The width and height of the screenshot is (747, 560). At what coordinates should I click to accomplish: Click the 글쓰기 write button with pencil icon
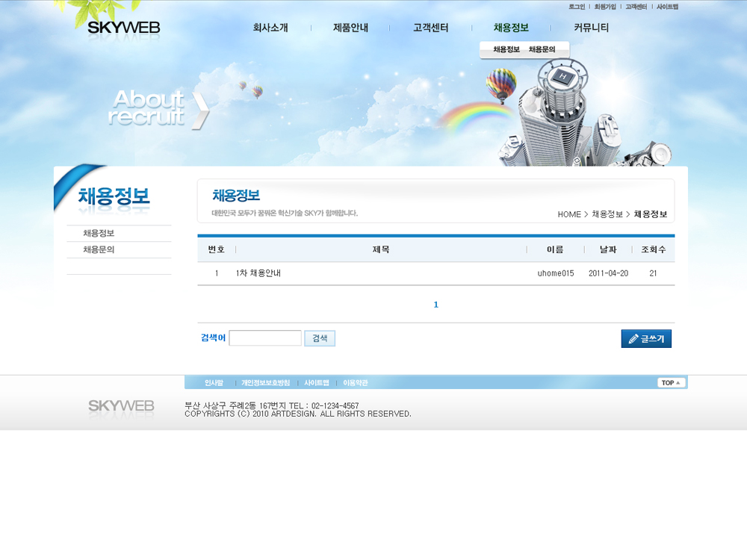pyautogui.click(x=646, y=339)
